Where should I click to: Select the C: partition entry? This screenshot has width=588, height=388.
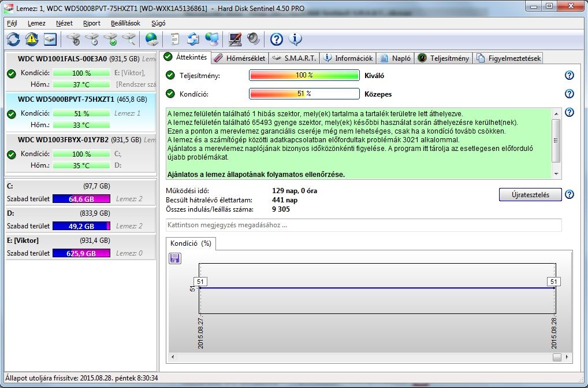pyautogui.click(x=81, y=193)
